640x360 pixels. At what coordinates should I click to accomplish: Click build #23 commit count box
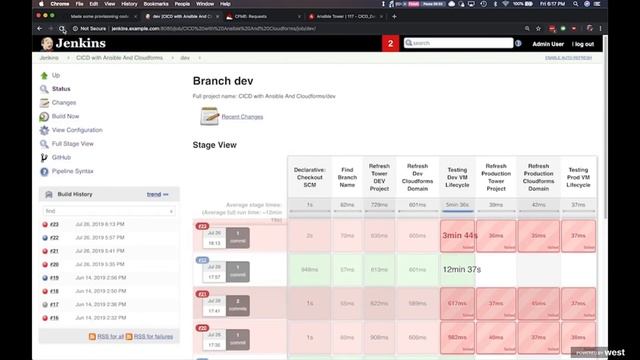238,238
